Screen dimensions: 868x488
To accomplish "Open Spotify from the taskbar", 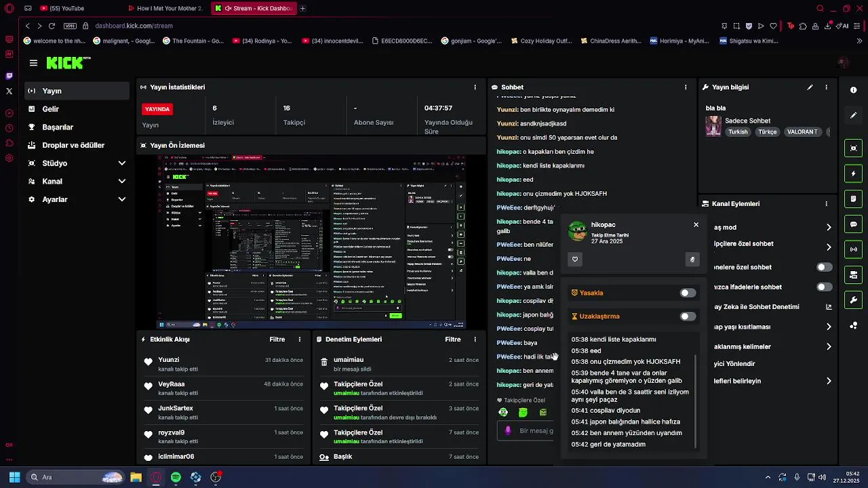I will (x=176, y=477).
